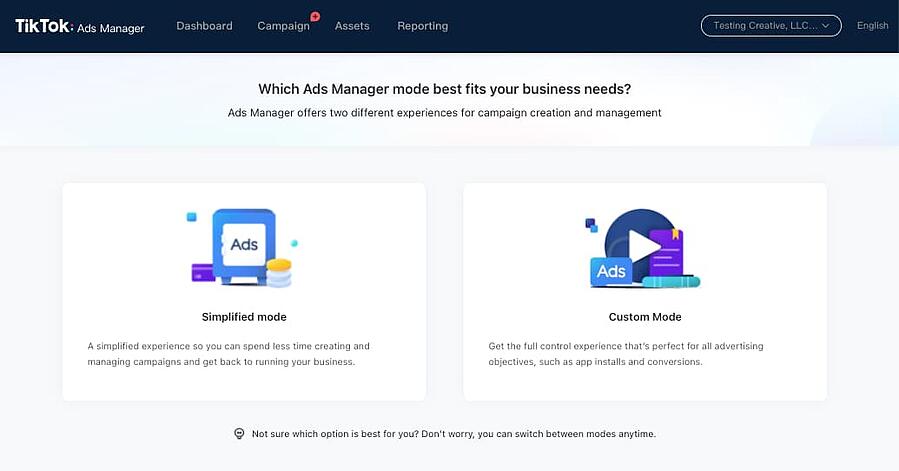Open the English language selector
The image size is (899, 471).
(872, 26)
